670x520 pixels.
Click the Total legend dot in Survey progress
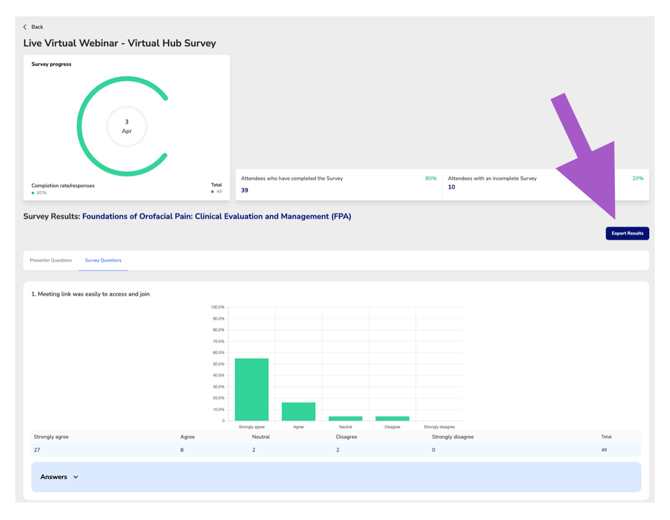[212, 192]
